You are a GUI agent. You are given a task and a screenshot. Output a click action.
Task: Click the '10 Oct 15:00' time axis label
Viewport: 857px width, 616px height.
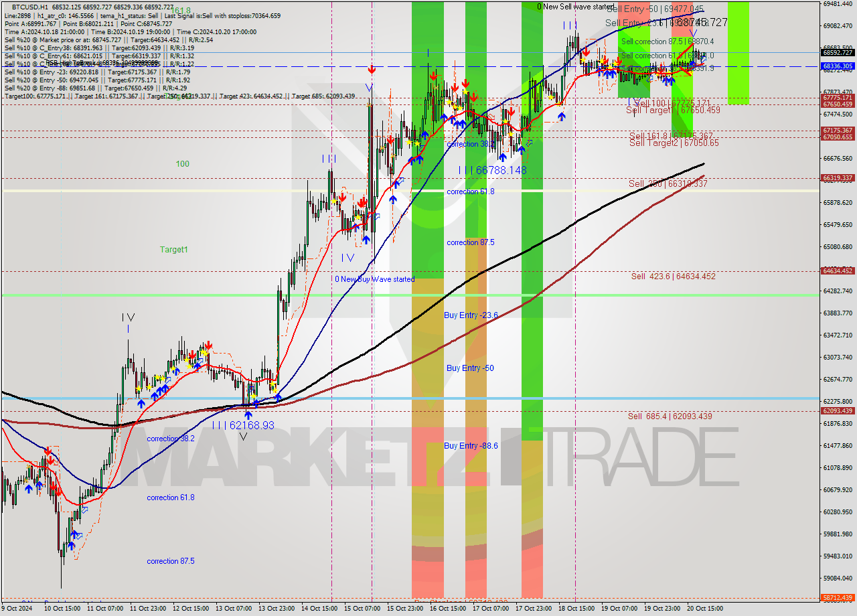coord(61,608)
